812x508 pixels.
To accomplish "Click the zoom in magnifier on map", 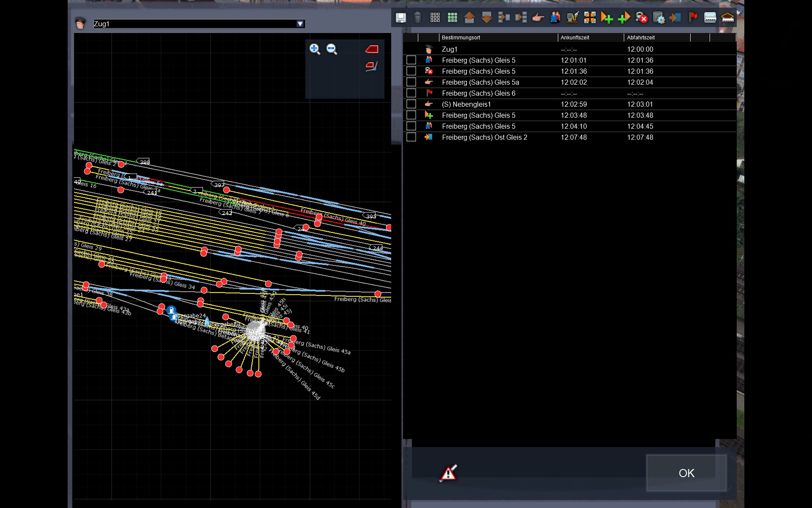I will tap(315, 49).
